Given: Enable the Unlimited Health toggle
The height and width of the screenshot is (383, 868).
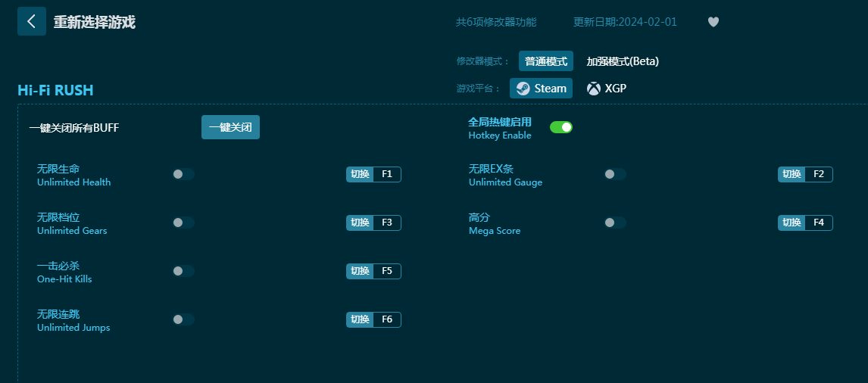Looking at the screenshot, I should click(183, 174).
